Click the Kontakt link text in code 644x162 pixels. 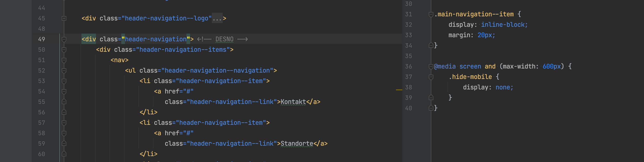click(293, 102)
